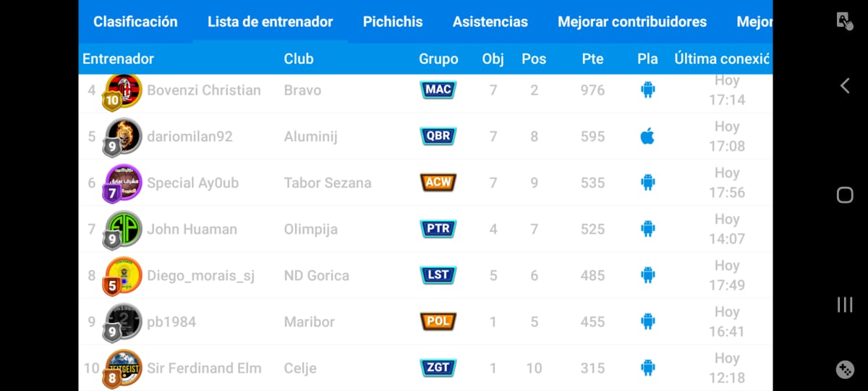Viewport: 868px width, 391px height.
Task: Select the orange ACW group badge
Action: pos(438,182)
